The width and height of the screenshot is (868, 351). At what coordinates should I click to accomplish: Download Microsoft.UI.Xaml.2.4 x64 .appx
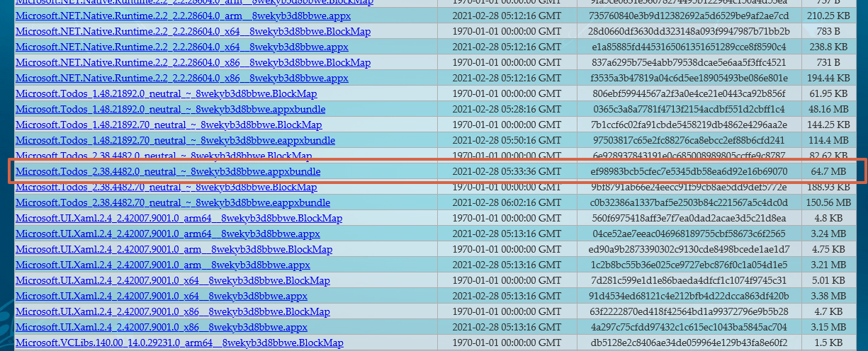coord(162,296)
